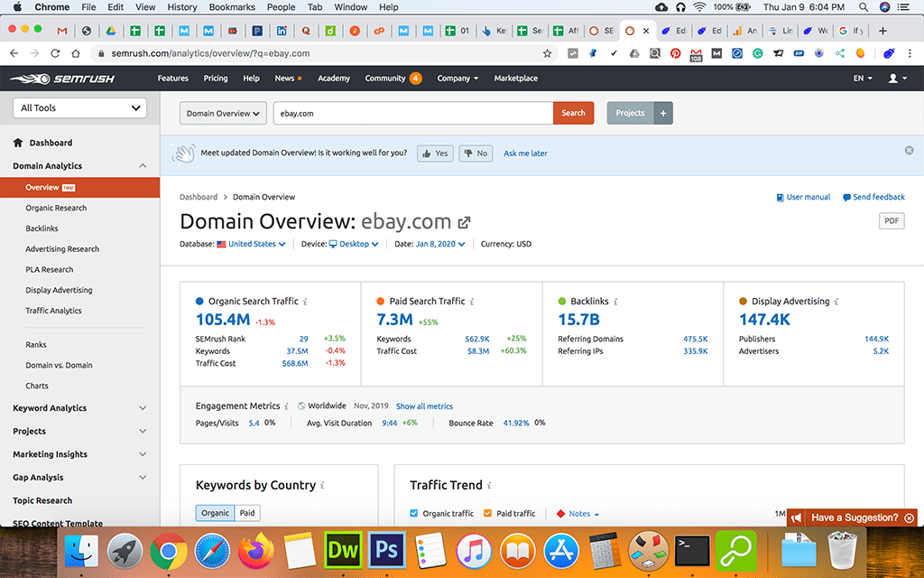Open the Company menu
The width and height of the screenshot is (924, 578).
(457, 78)
